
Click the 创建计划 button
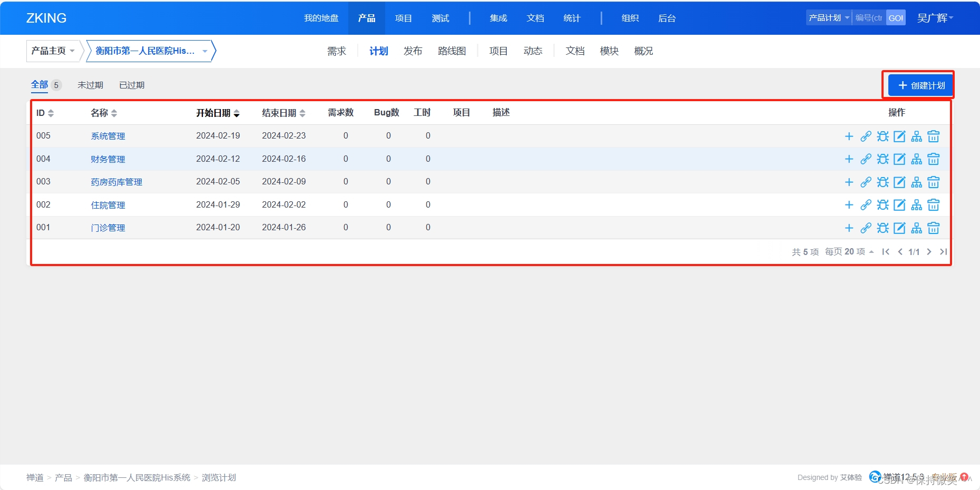pyautogui.click(x=920, y=85)
